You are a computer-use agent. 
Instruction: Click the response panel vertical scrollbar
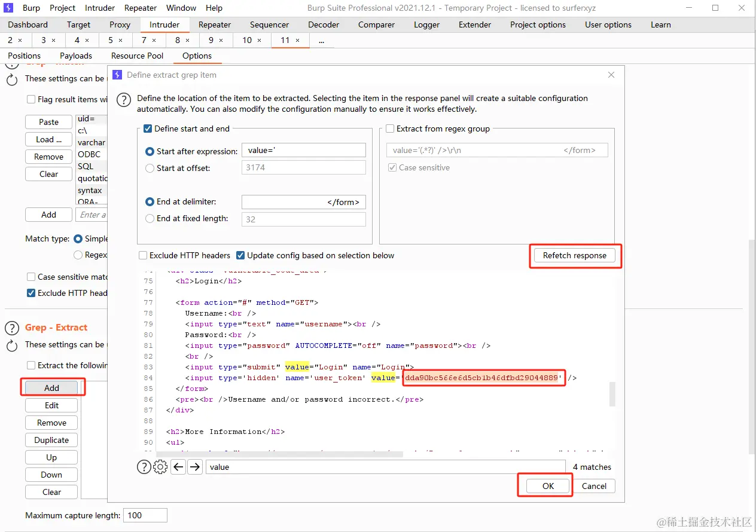[612, 394]
